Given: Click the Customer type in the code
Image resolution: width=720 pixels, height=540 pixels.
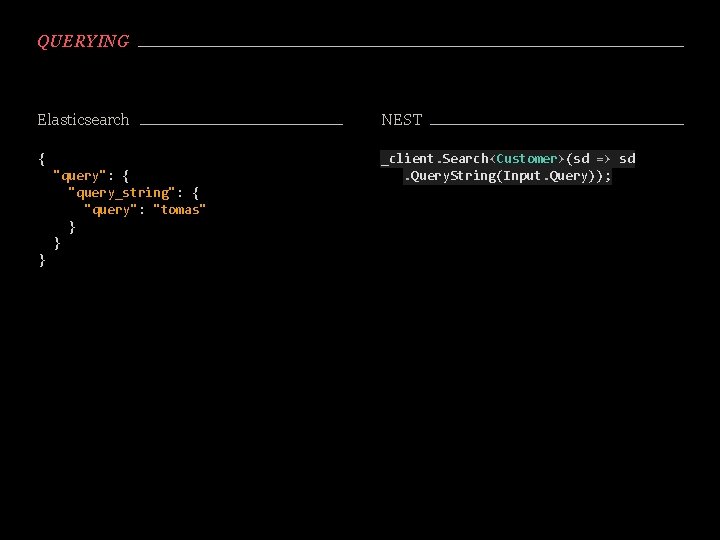Looking at the screenshot, I should point(527,158).
